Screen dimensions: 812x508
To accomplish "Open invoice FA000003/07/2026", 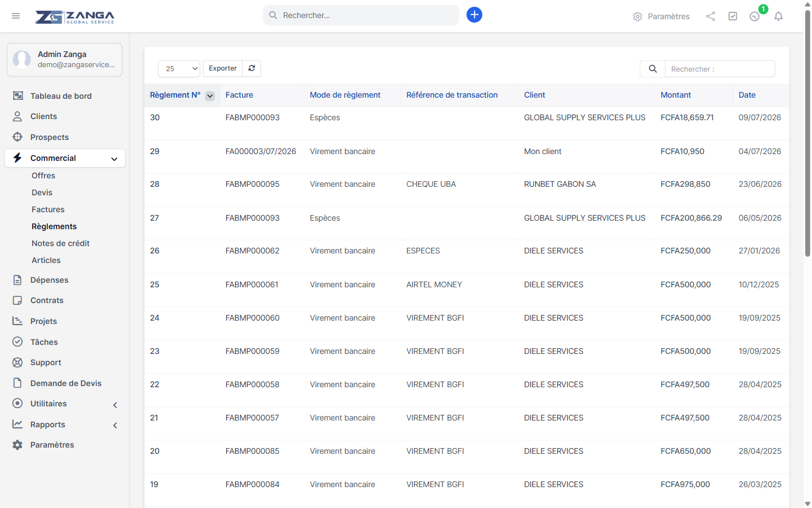I will click(261, 151).
